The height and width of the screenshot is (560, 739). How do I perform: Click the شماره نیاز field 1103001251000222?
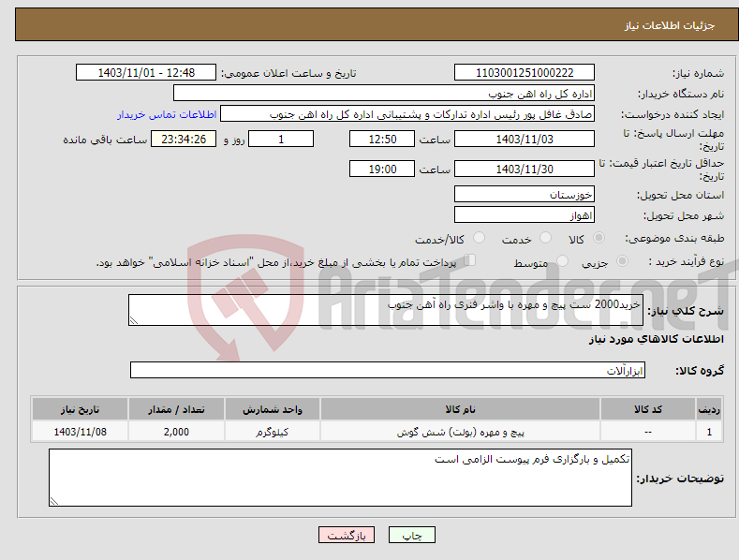tap(525, 73)
